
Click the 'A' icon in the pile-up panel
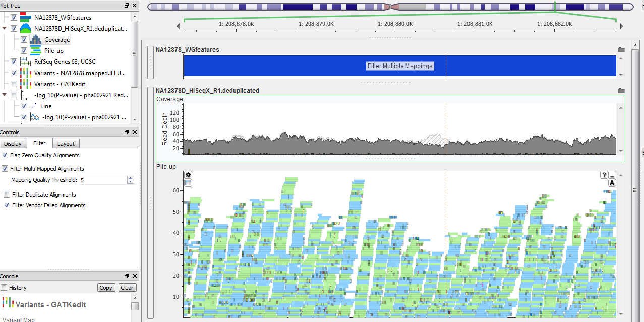point(612,182)
